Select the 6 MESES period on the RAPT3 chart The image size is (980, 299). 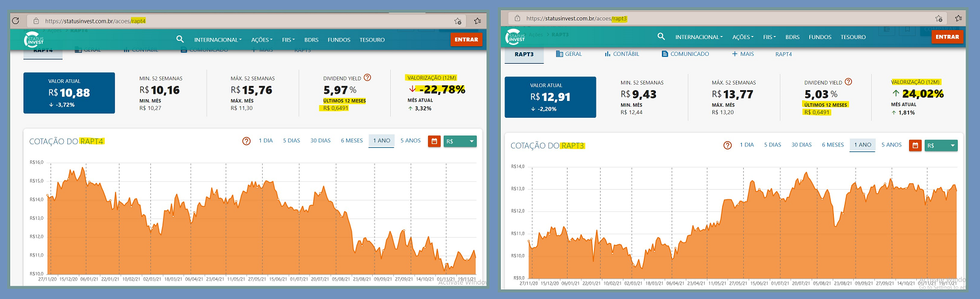tap(833, 145)
